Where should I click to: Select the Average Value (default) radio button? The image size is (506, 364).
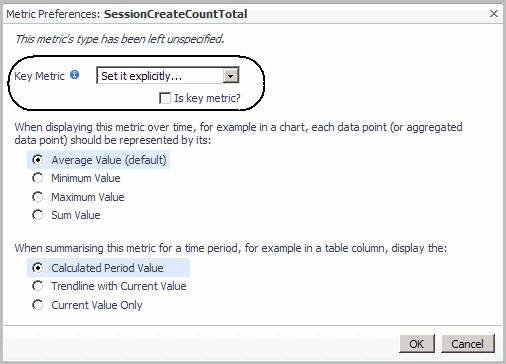pyautogui.click(x=38, y=160)
